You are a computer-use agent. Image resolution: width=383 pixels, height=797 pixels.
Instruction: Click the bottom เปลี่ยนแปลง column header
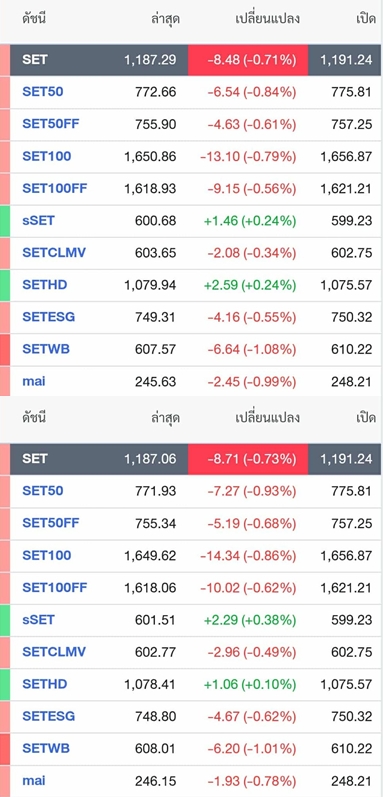tap(268, 418)
